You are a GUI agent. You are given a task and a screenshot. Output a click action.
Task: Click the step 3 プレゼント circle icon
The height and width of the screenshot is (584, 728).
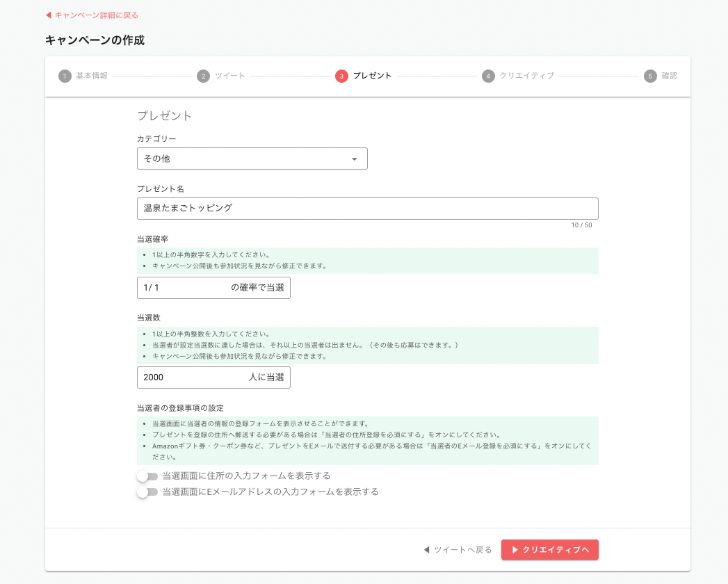point(341,76)
